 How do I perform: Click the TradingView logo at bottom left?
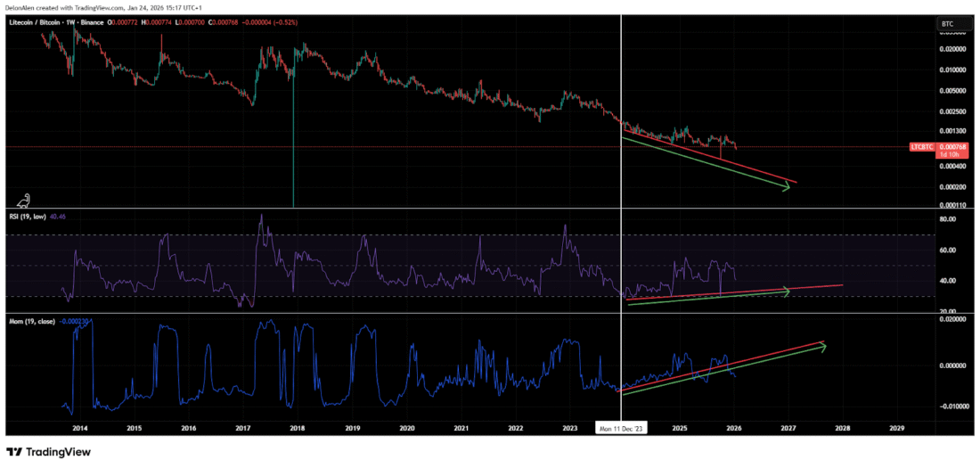point(49,452)
